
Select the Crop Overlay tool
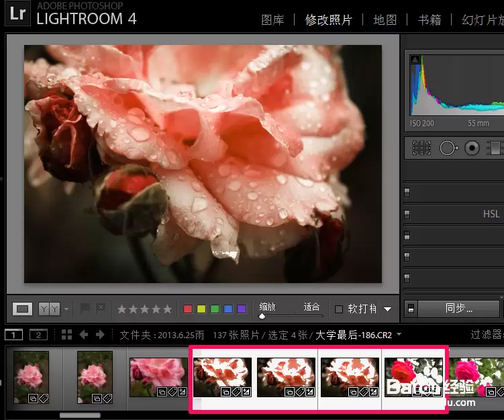coord(421,148)
